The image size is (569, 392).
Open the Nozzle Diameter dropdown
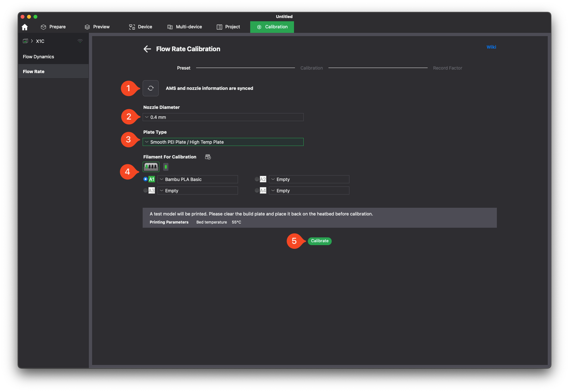[x=223, y=117]
